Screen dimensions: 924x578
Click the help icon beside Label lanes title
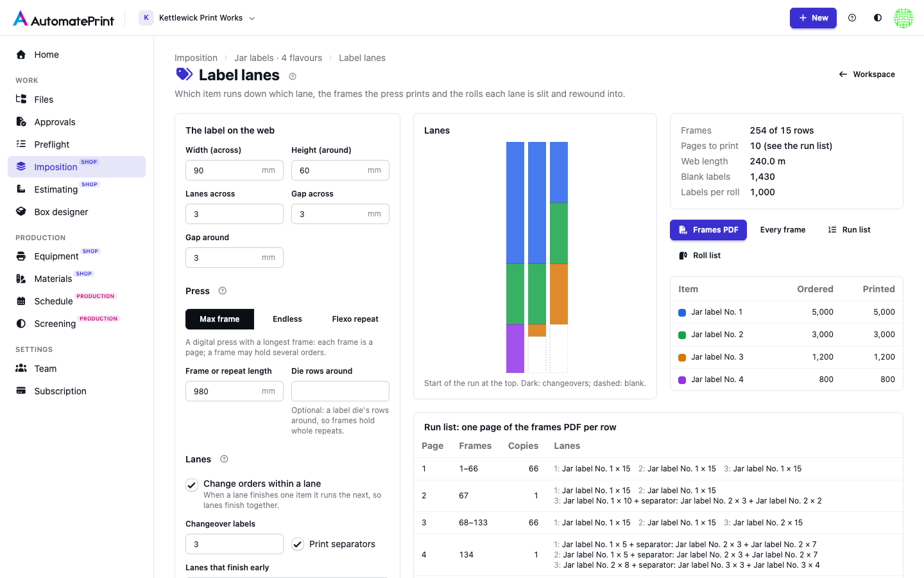click(293, 76)
